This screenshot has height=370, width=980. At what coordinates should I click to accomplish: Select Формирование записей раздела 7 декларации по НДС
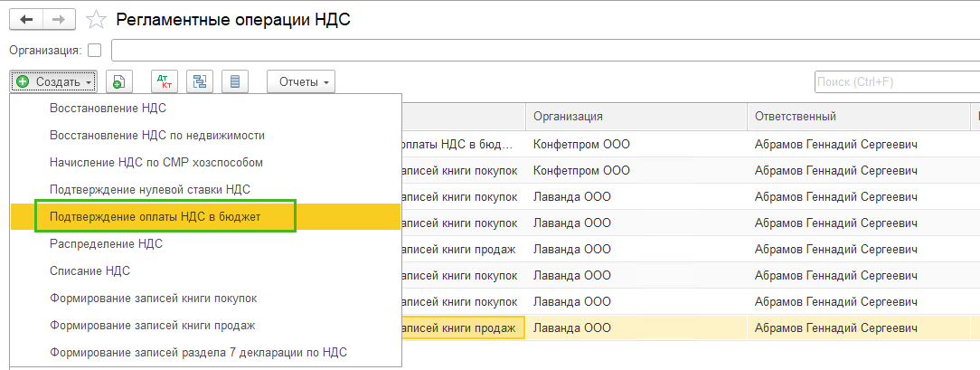(x=198, y=352)
